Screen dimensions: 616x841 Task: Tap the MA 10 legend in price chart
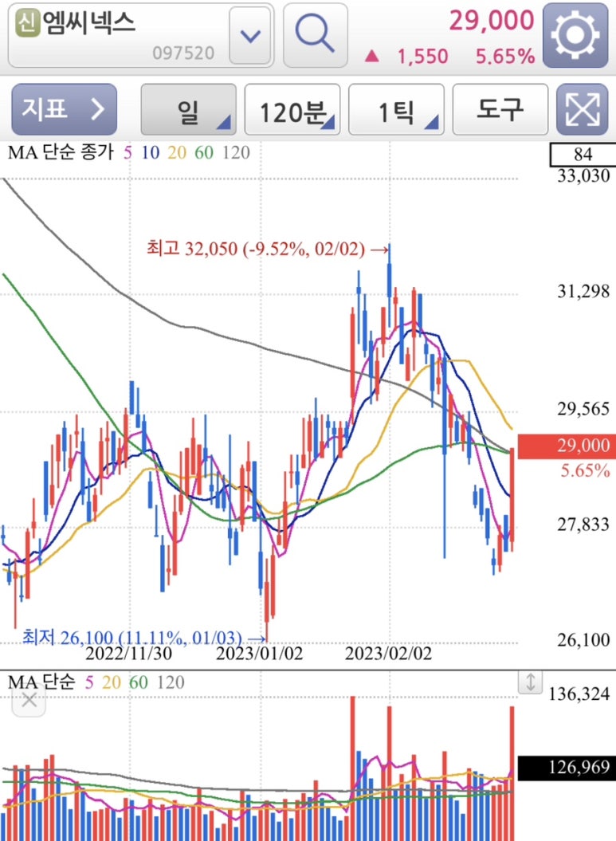pos(150,153)
